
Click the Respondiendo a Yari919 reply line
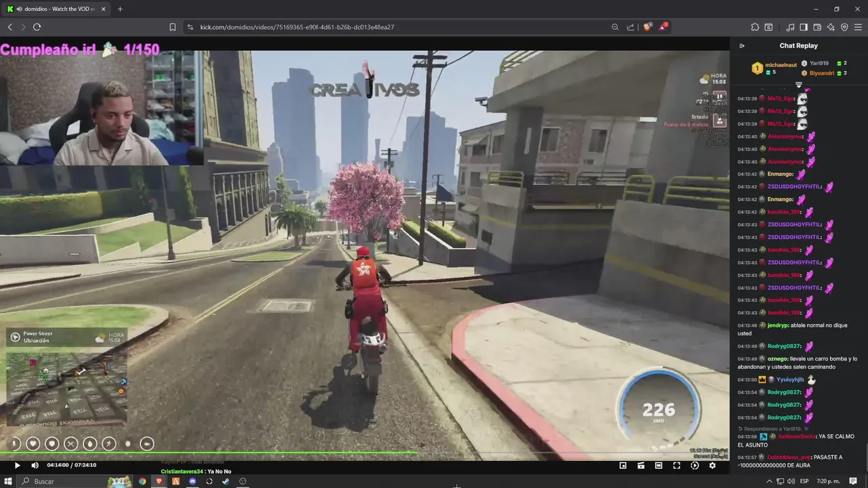tap(772, 429)
